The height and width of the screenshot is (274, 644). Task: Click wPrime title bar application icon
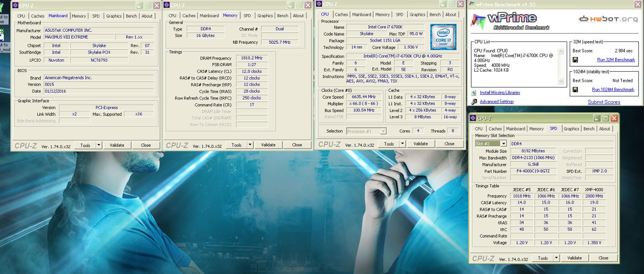tap(471, 4)
